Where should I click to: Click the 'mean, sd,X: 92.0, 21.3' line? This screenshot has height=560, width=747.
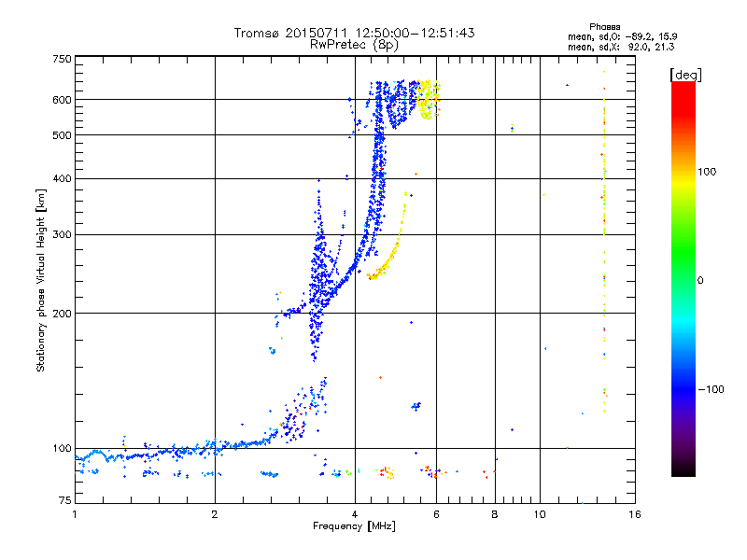tap(621, 47)
